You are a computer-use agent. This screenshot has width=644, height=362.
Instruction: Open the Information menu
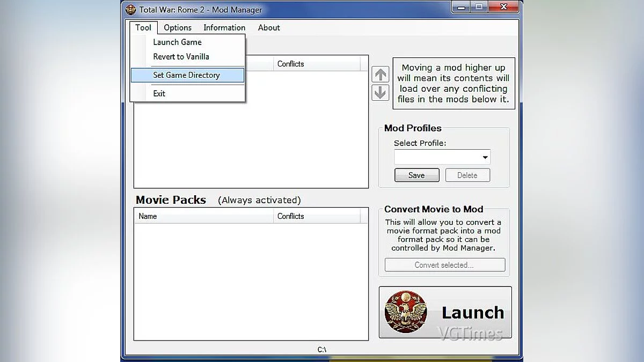click(224, 27)
